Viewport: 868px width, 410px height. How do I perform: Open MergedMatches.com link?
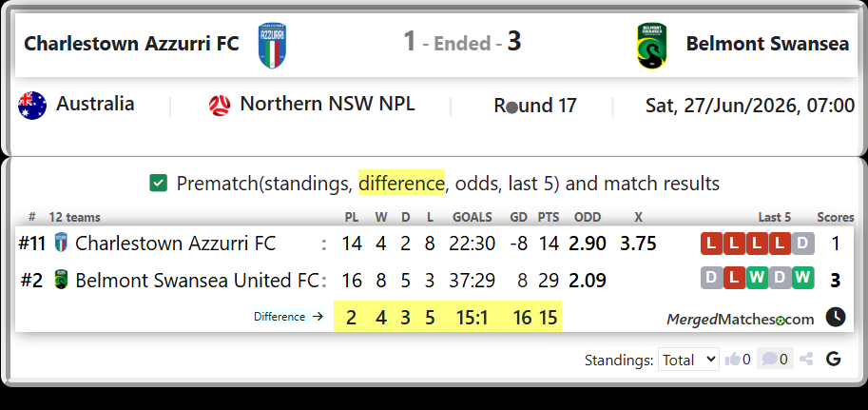[740, 319]
